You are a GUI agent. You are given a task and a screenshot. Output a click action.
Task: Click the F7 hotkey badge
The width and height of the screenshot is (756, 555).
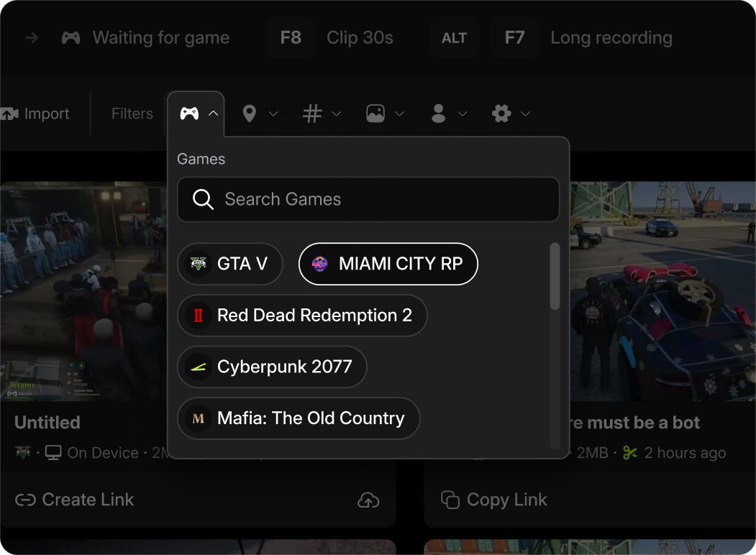514,37
